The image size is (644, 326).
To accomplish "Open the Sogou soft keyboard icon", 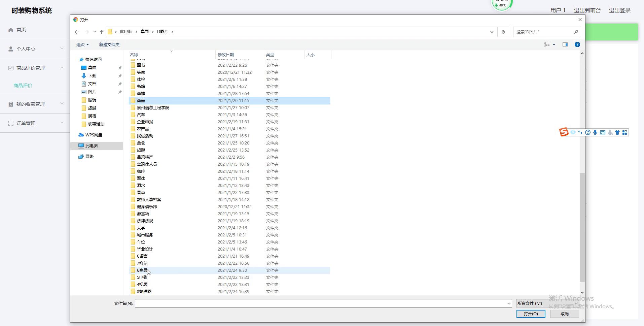I will point(603,132).
